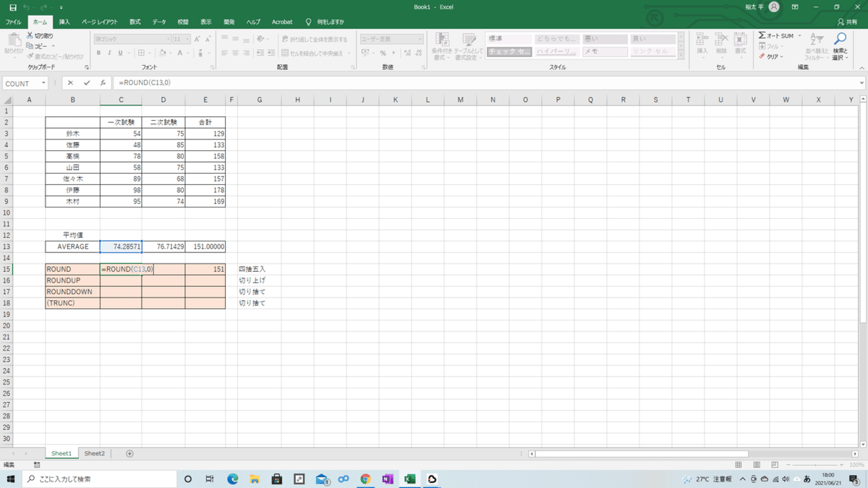Screen dimensions: 868x488
Task: Click Cut (切り取り) scissors icon
Action: point(30,35)
